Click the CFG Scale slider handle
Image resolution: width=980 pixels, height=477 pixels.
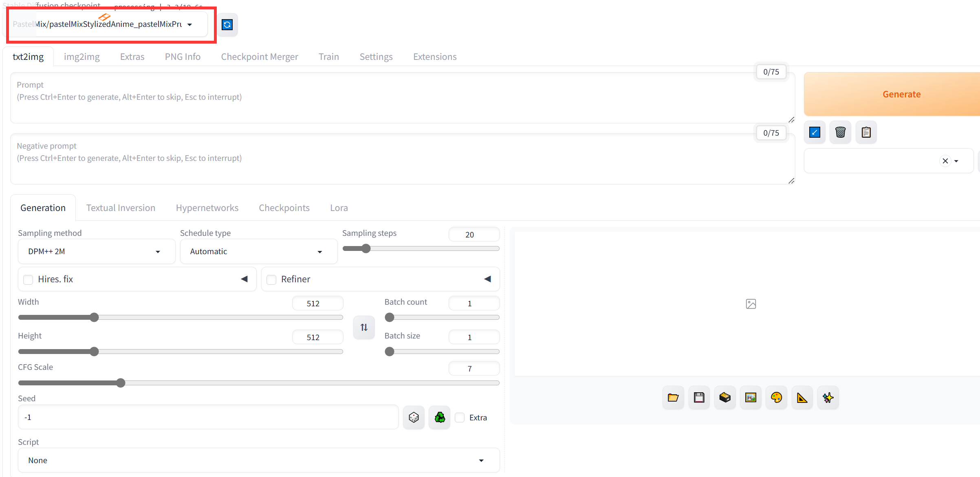click(121, 383)
